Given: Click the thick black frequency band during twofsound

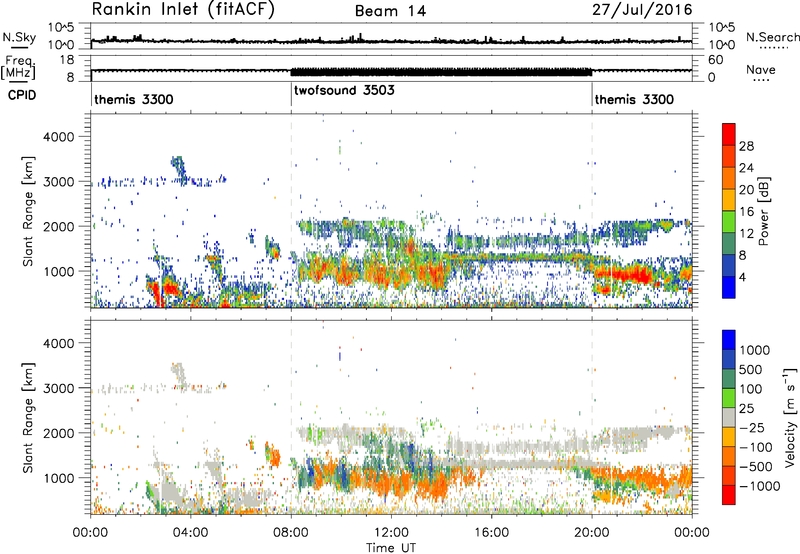Looking at the screenshot, I should click(x=441, y=72).
